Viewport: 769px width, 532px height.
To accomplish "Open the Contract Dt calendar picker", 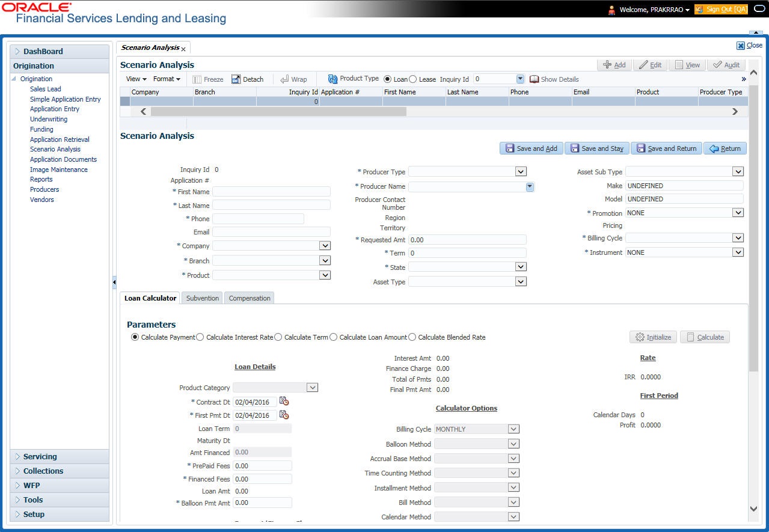I will click(284, 402).
